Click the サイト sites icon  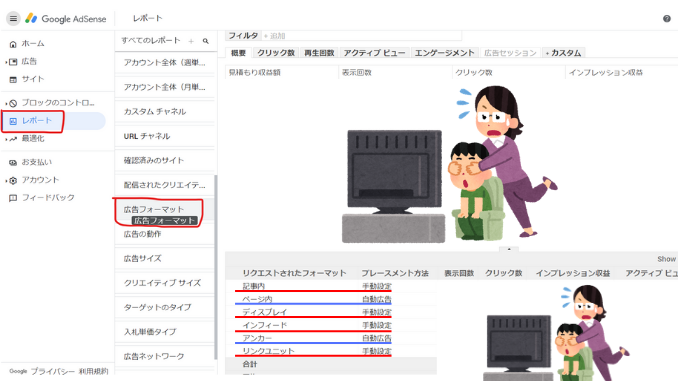click(x=13, y=80)
